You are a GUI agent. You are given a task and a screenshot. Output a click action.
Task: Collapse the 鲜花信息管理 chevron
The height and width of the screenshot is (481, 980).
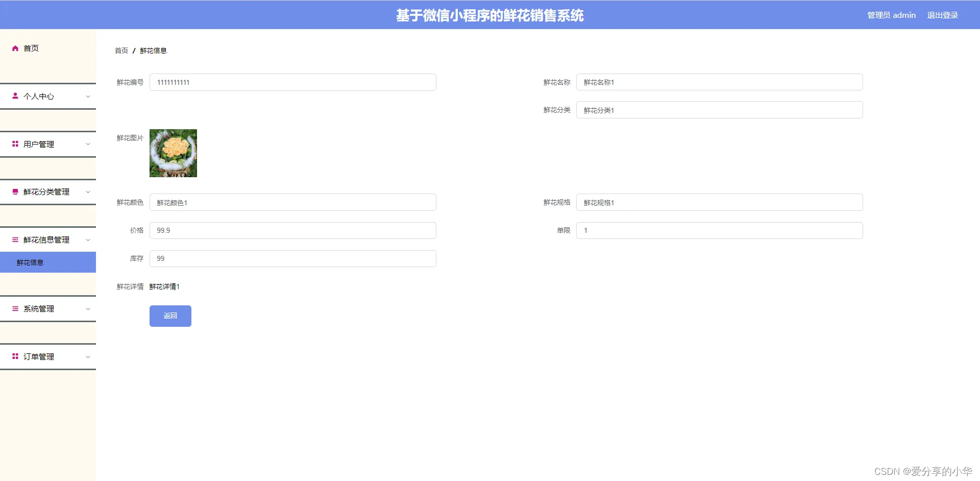pos(88,240)
